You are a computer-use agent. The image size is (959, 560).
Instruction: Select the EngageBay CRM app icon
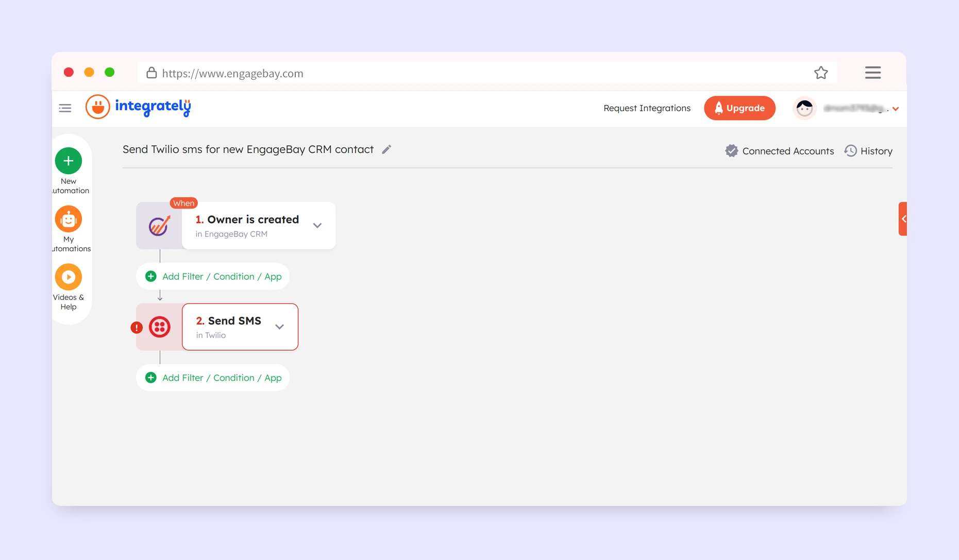(159, 226)
